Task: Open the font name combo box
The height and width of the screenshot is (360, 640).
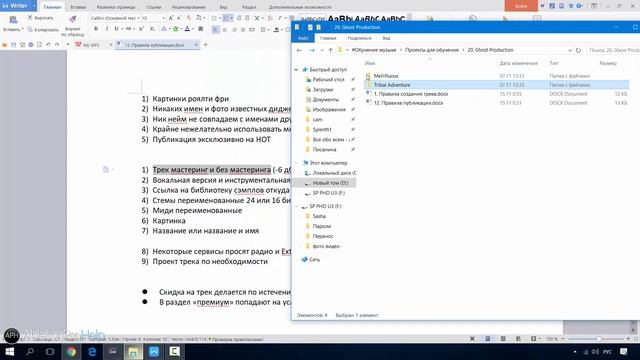Action: (115, 18)
